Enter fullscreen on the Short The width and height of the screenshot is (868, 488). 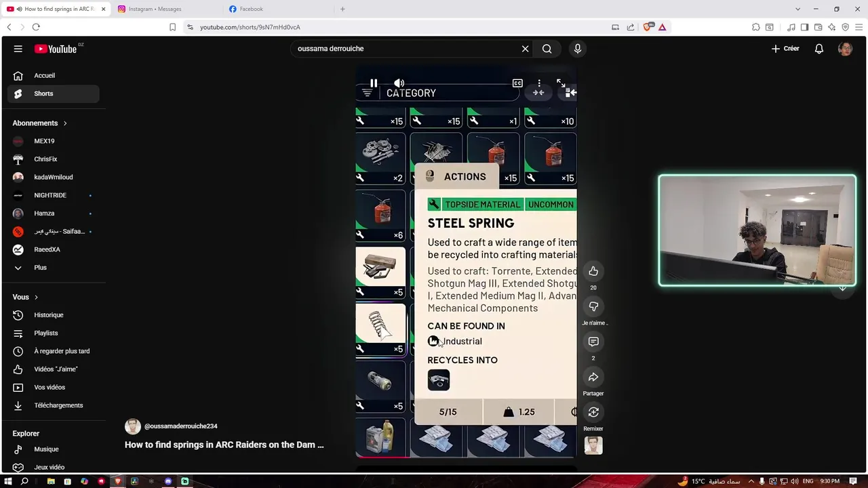(561, 83)
